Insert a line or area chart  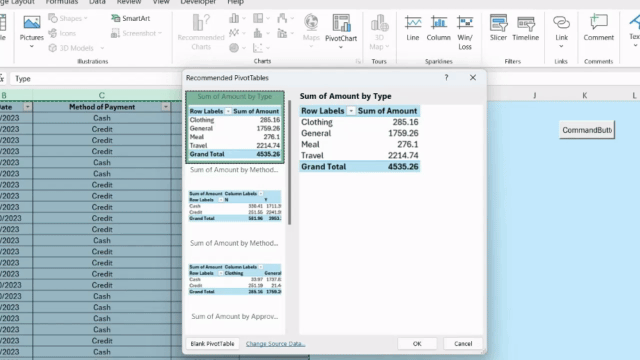point(237,33)
